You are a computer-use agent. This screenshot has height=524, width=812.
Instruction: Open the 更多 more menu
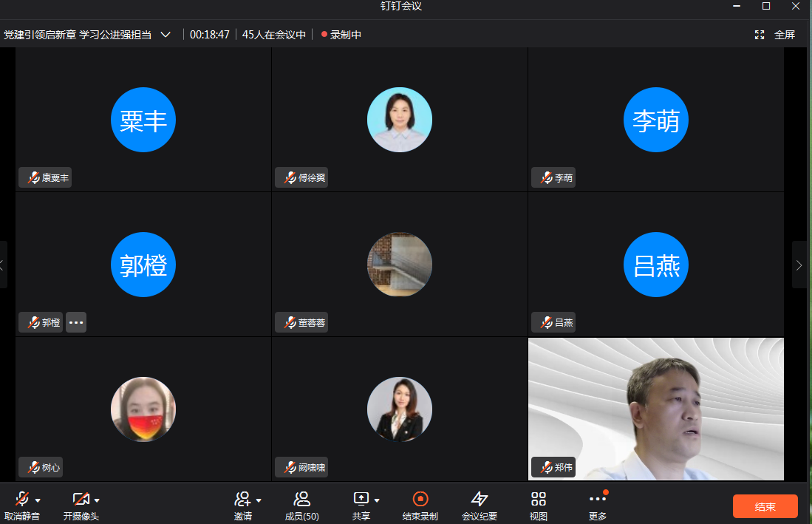coord(597,505)
